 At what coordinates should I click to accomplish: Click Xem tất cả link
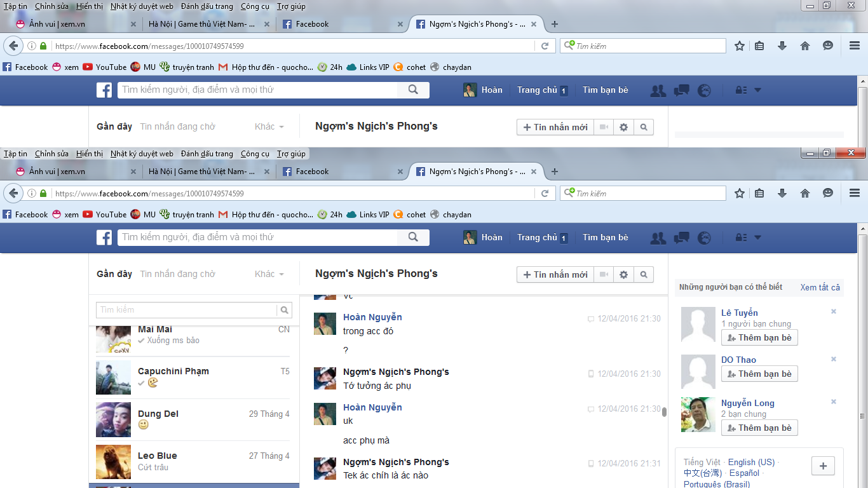click(820, 287)
